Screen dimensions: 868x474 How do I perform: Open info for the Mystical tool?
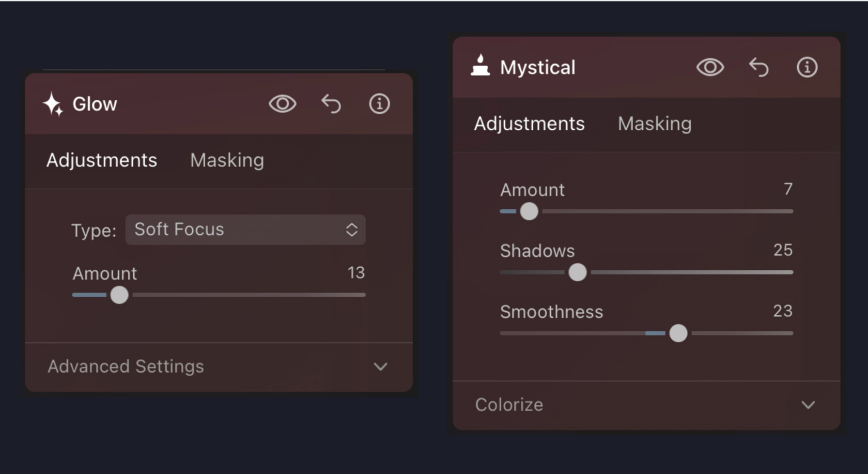click(x=807, y=67)
